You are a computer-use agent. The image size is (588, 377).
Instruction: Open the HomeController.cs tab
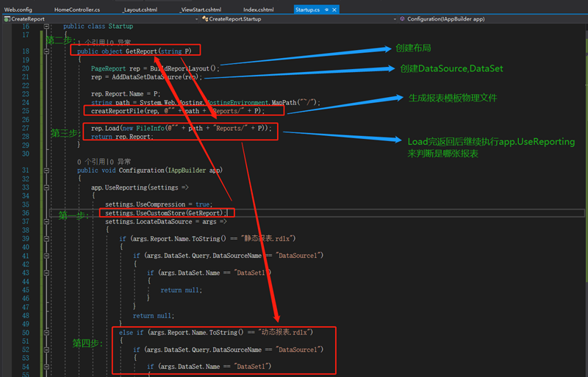[x=77, y=9]
